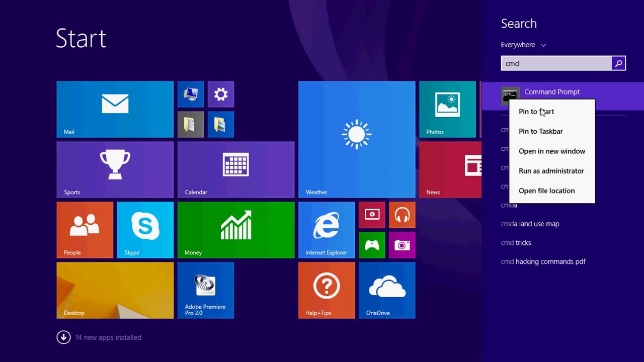Choose Pin to Taskbar
The width and height of the screenshot is (644, 362).
tap(552, 131)
